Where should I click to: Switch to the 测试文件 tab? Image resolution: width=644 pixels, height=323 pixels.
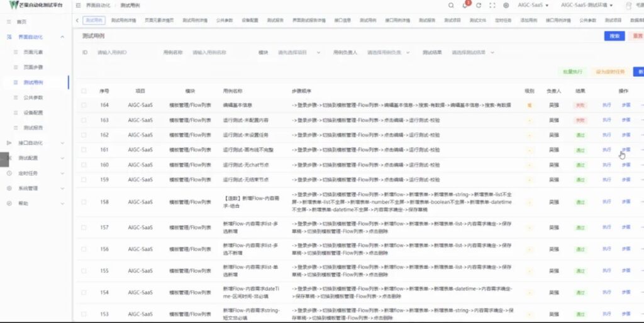point(478,20)
